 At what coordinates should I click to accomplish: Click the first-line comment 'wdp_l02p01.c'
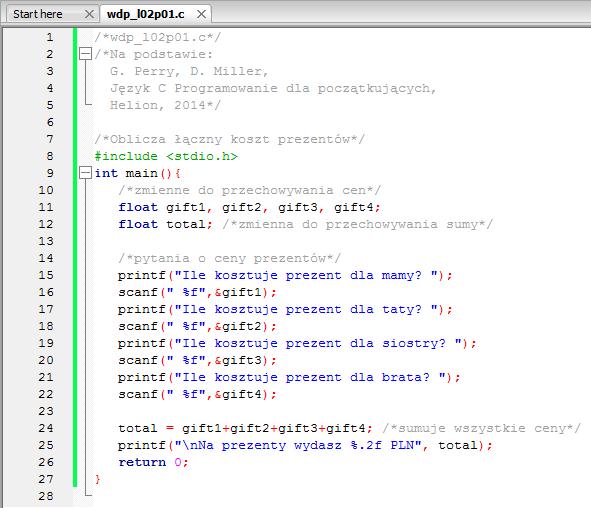[x=158, y=37]
